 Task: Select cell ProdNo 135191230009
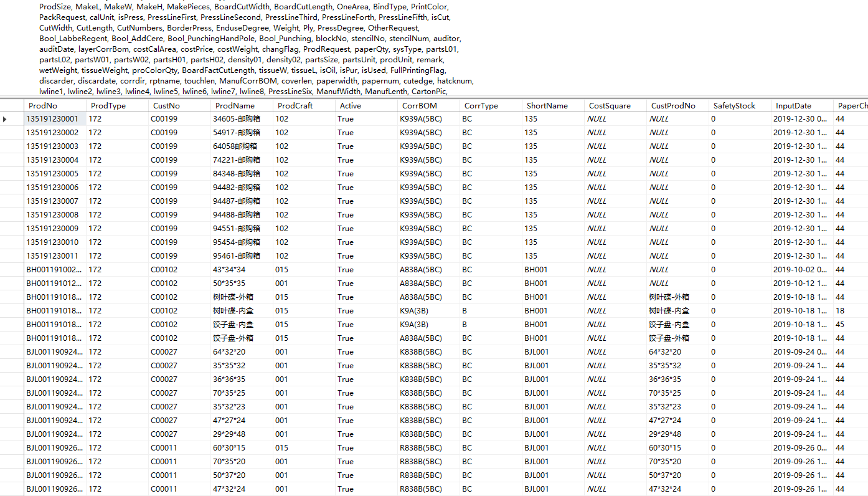pyautogui.click(x=55, y=229)
